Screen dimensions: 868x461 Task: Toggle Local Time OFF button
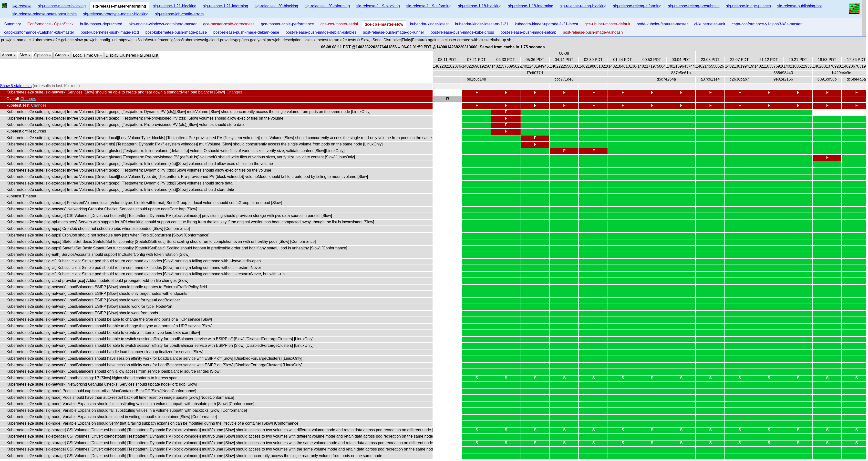87,55
